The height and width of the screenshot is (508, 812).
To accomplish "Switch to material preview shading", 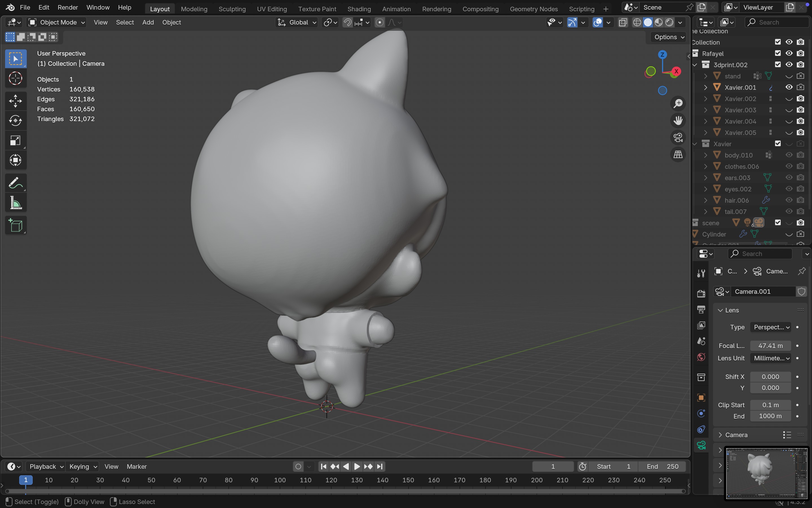I will click(659, 23).
